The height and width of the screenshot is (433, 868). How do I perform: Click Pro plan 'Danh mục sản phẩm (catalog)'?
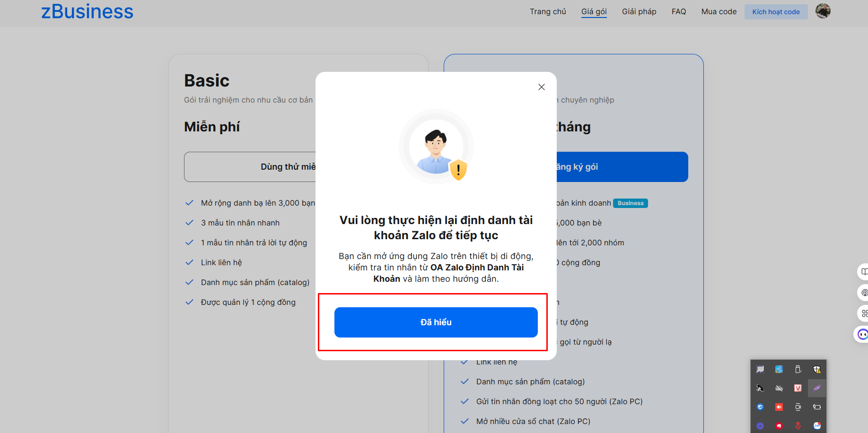click(531, 382)
